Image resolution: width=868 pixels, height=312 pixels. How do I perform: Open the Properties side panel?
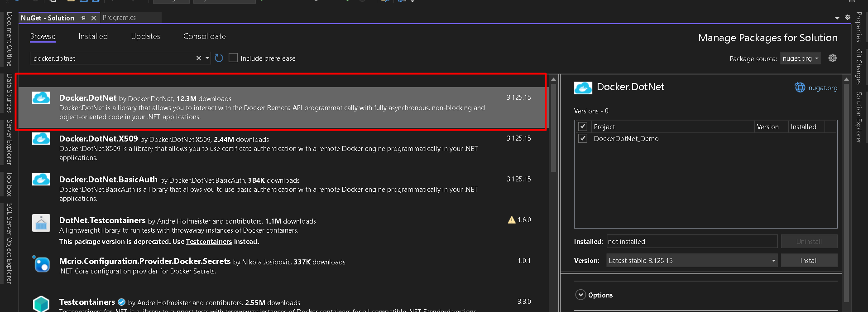(x=858, y=27)
